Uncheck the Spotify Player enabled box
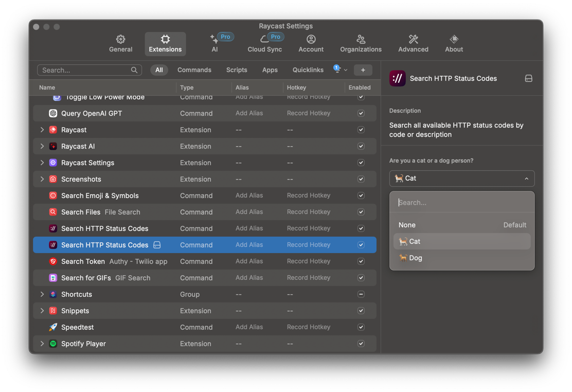The height and width of the screenshot is (392, 572). coord(361,344)
